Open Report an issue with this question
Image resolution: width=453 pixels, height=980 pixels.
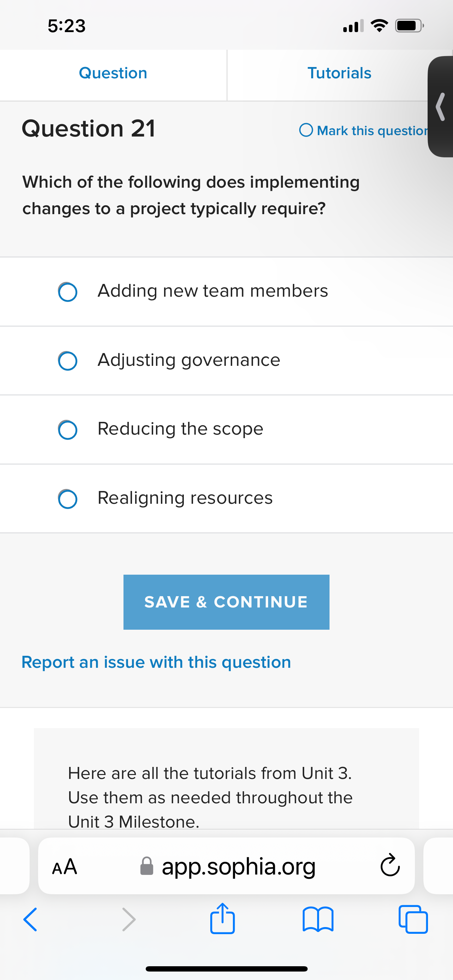156,663
